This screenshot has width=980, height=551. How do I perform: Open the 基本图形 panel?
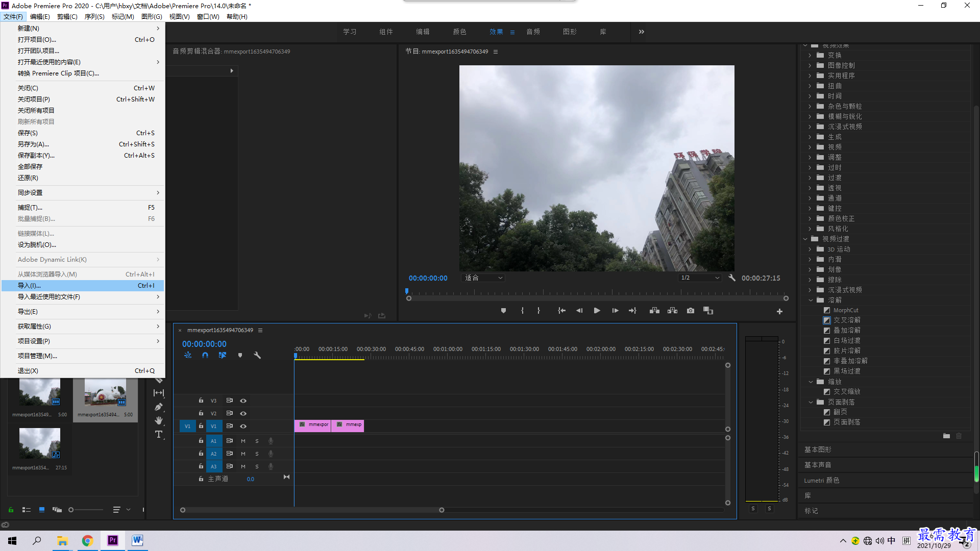click(x=818, y=449)
